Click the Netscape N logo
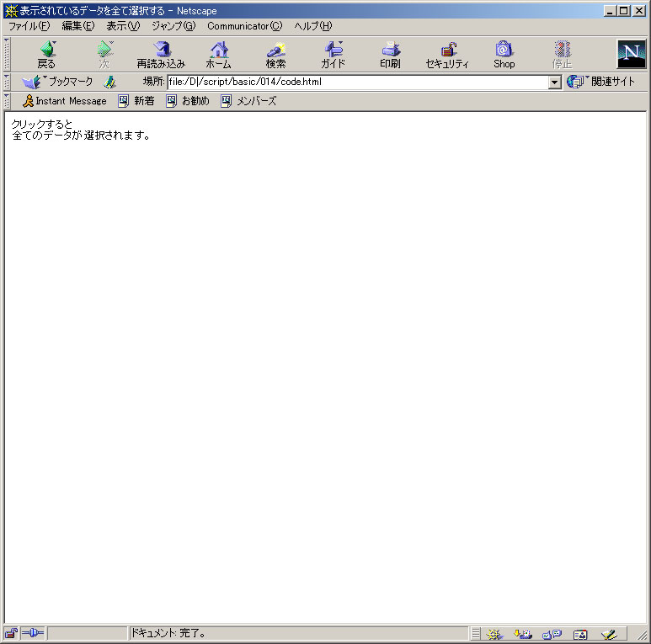Image resolution: width=651 pixels, height=644 pixels. pyautogui.click(x=631, y=54)
